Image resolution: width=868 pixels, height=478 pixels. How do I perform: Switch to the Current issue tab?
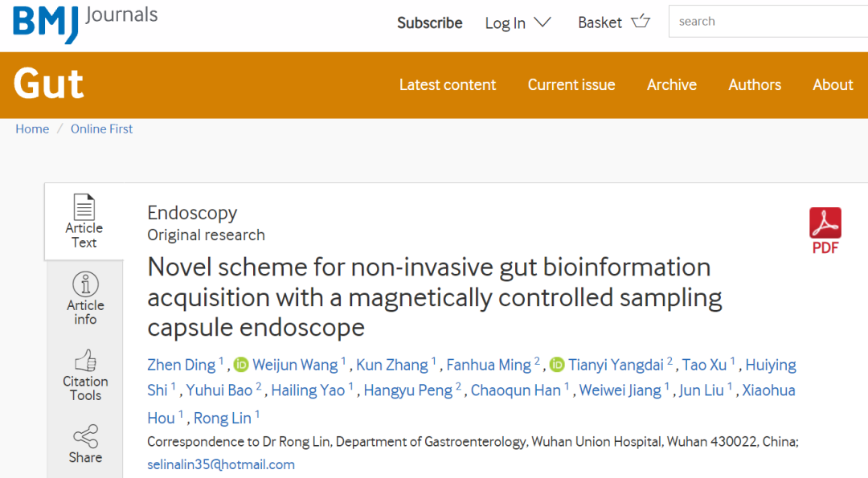click(x=571, y=84)
